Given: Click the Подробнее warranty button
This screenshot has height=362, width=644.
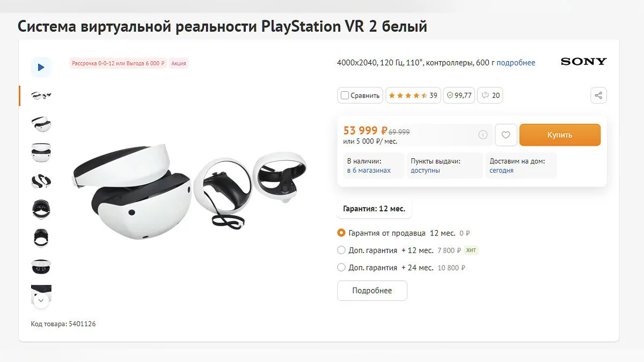Looking at the screenshot, I should (372, 291).
